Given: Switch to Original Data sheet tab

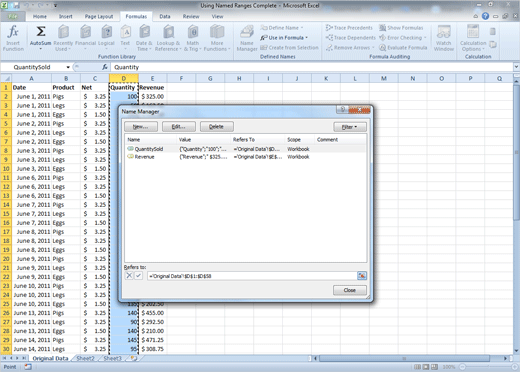Looking at the screenshot, I should [50, 358].
